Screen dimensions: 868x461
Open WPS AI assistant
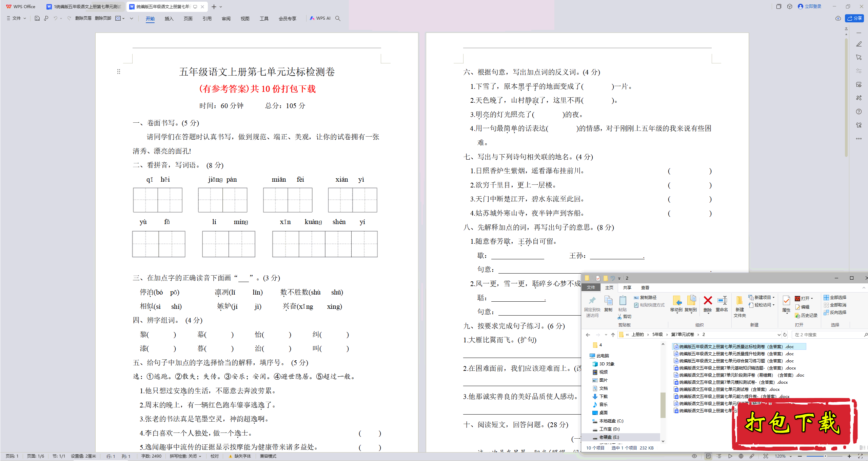tap(320, 18)
